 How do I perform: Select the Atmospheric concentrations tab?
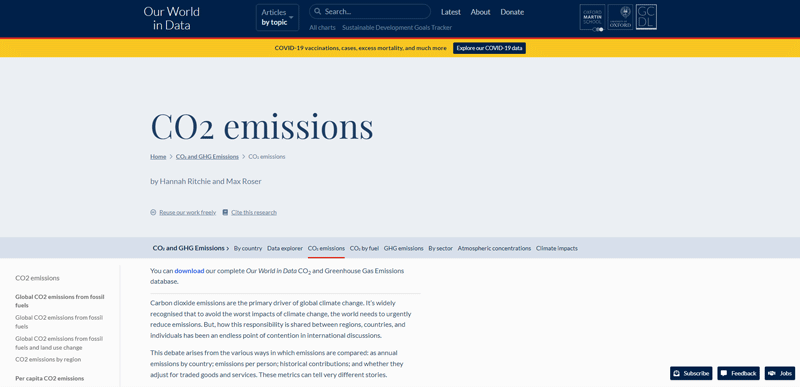(x=494, y=248)
